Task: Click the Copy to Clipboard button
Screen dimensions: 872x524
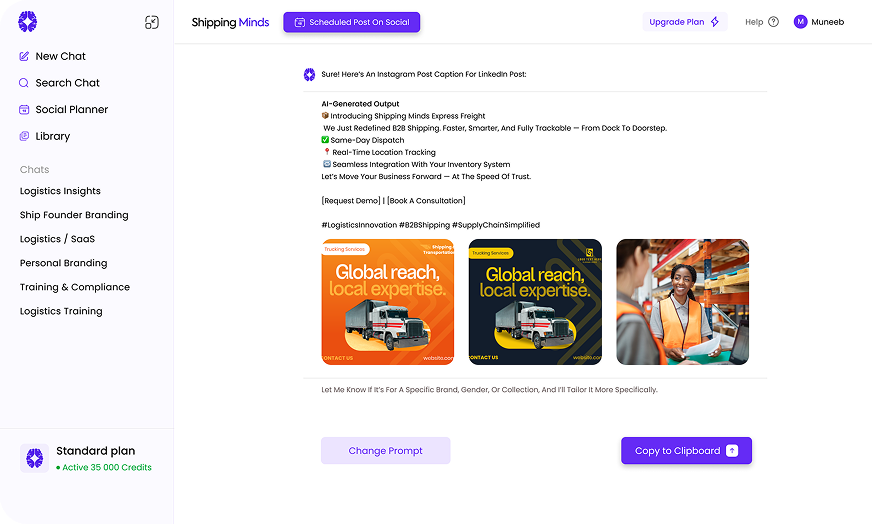Action: tap(686, 451)
